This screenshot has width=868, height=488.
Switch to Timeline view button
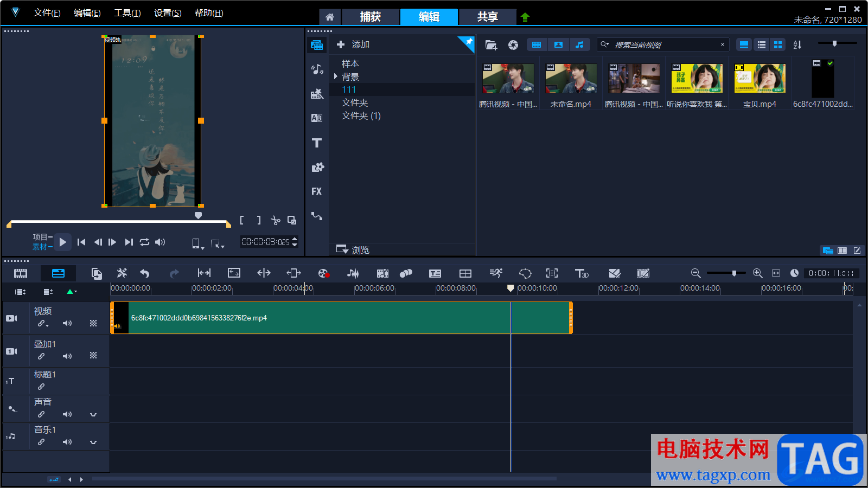58,273
